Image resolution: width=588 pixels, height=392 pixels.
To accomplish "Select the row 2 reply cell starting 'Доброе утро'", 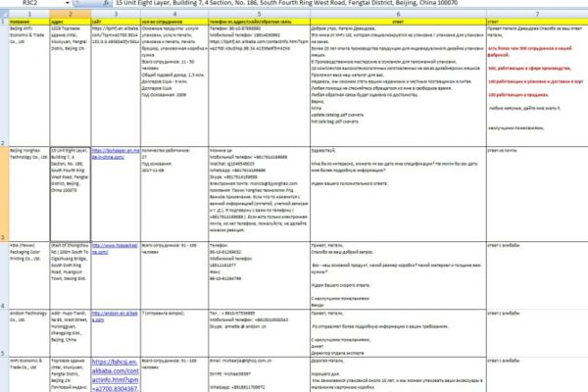I will pos(398,86).
